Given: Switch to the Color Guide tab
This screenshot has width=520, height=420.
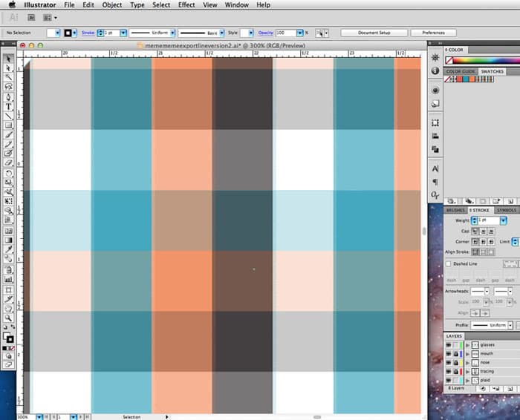Looking at the screenshot, I should (461, 71).
